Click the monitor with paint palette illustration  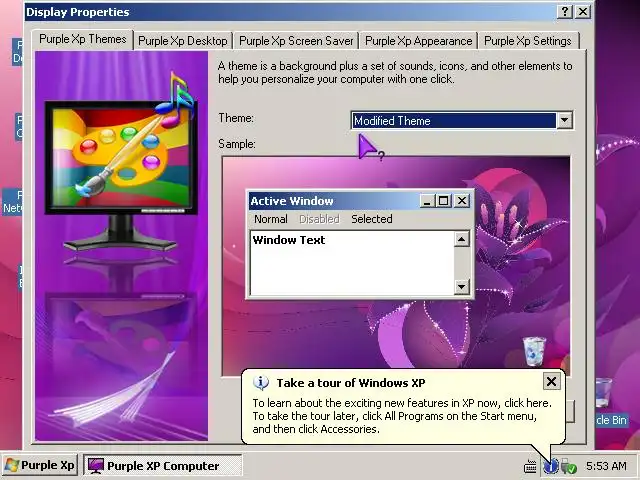click(121, 163)
